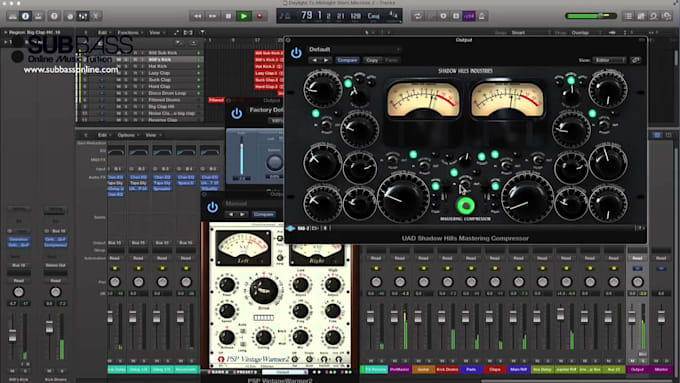Toggle the Metronome icon

click(482, 16)
